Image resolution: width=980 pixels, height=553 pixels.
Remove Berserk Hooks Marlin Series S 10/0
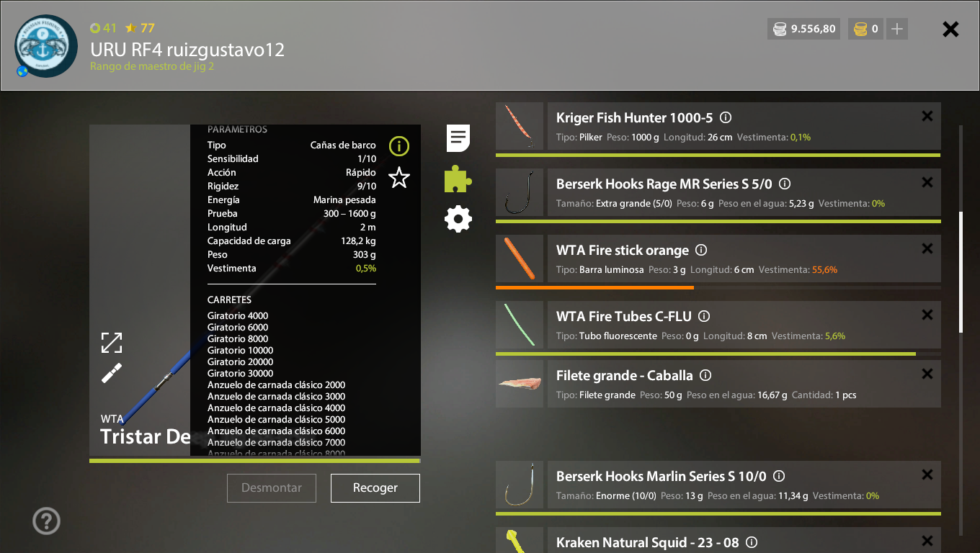pyautogui.click(x=927, y=475)
